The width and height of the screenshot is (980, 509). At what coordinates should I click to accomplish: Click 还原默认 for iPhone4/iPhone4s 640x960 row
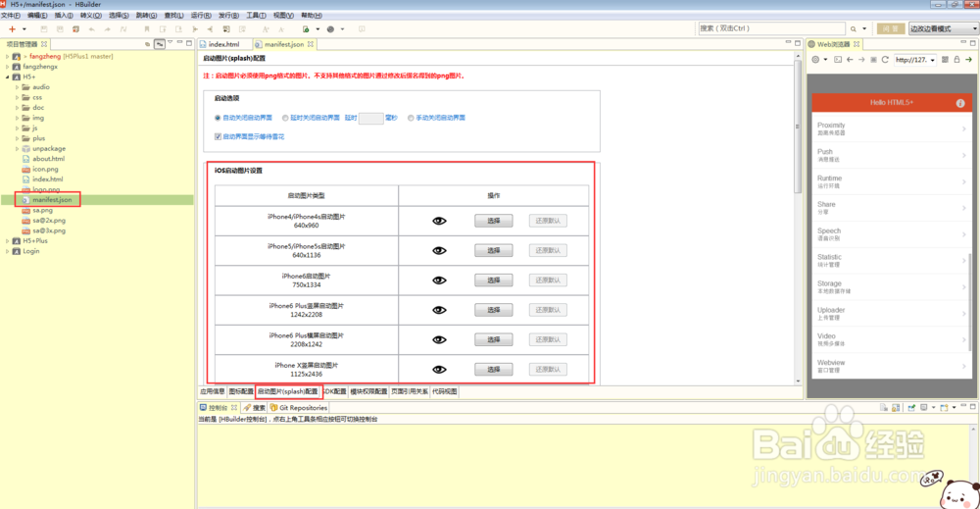(548, 221)
